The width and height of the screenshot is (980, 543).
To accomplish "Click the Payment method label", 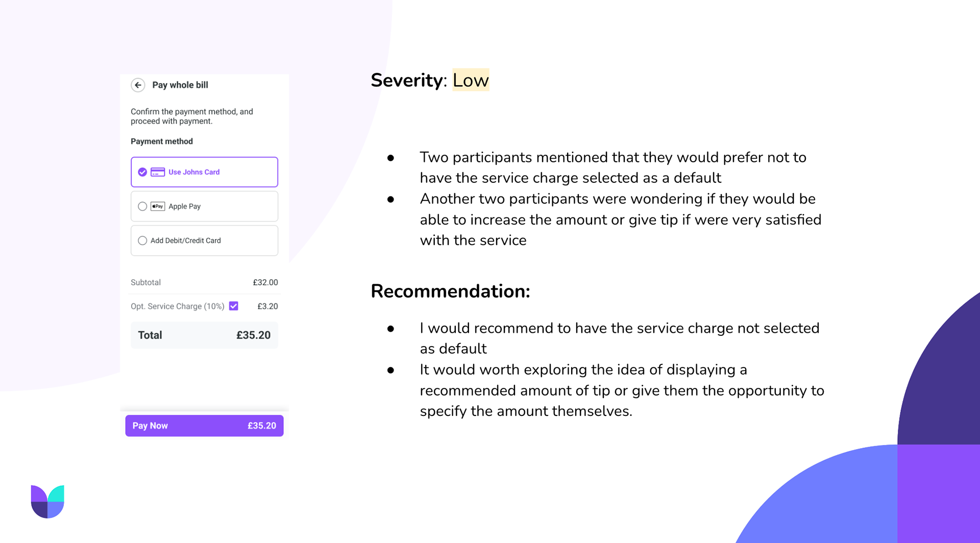I will [x=162, y=141].
